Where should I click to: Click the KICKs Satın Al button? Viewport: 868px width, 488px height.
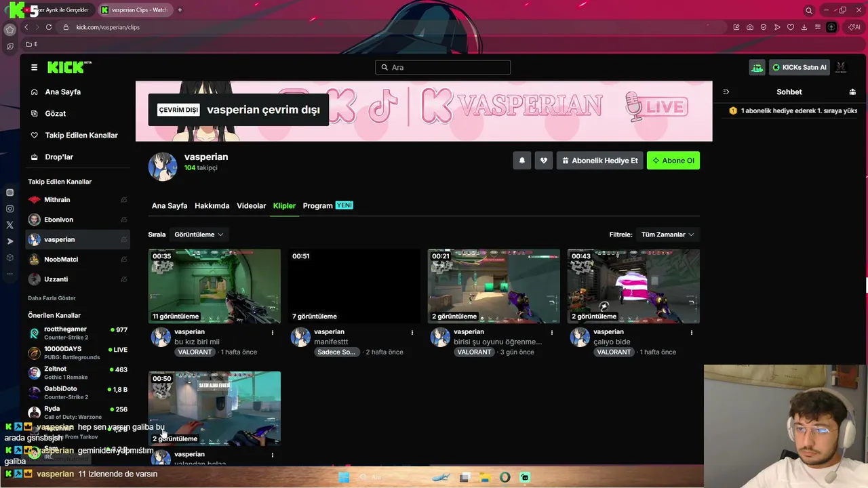point(799,67)
